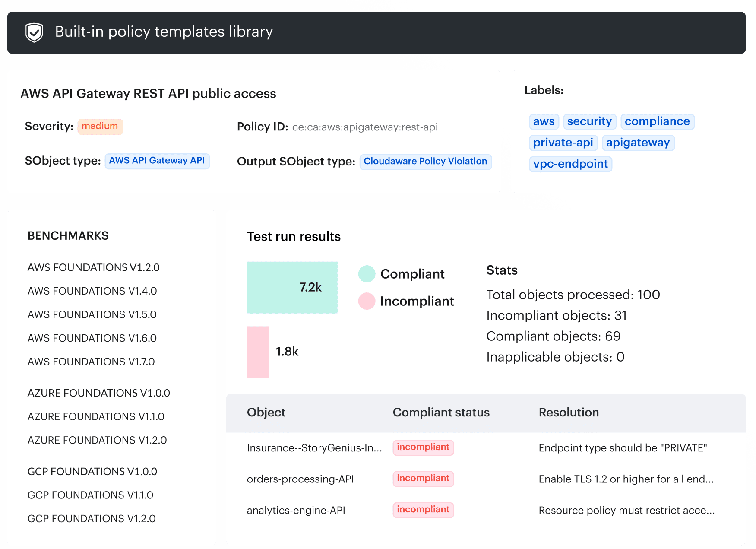The width and height of the screenshot is (756, 549).
Task: Click the Policy ID ce:ca:aws:apigateway:rest-api value
Action: click(365, 127)
